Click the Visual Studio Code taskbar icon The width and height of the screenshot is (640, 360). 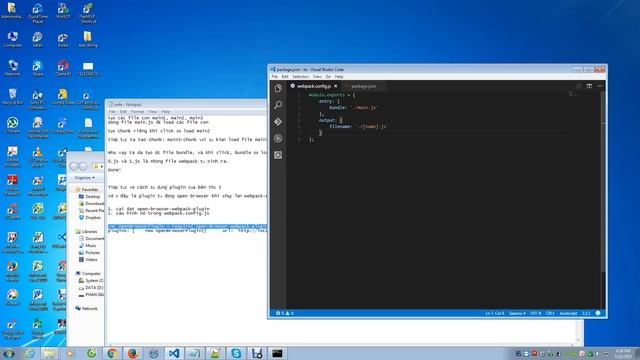174,353
